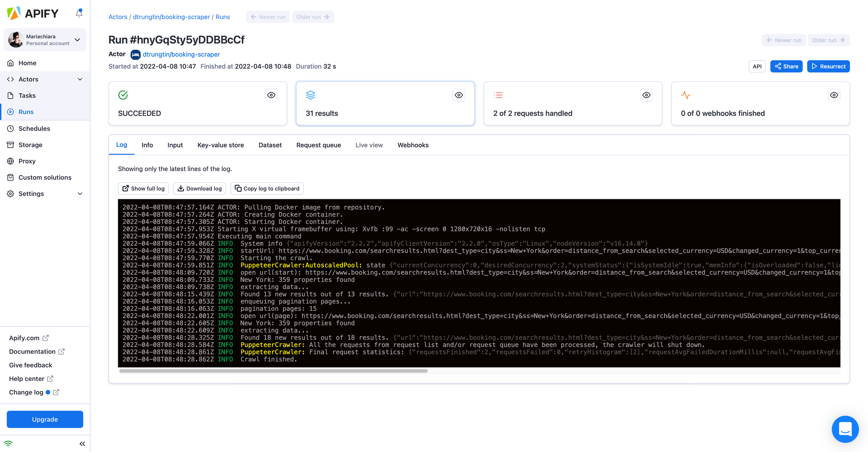Switch to the Request queue tab
This screenshot has height=452, width=868.
point(319,145)
